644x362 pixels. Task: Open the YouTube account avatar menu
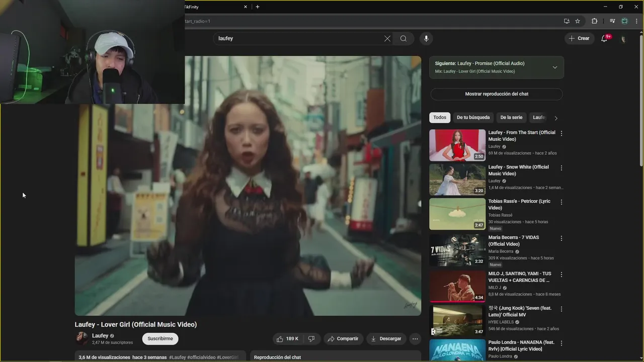click(623, 39)
